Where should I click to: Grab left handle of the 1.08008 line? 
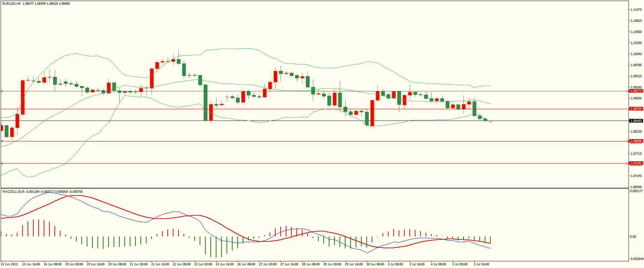pyautogui.click(x=2, y=141)
